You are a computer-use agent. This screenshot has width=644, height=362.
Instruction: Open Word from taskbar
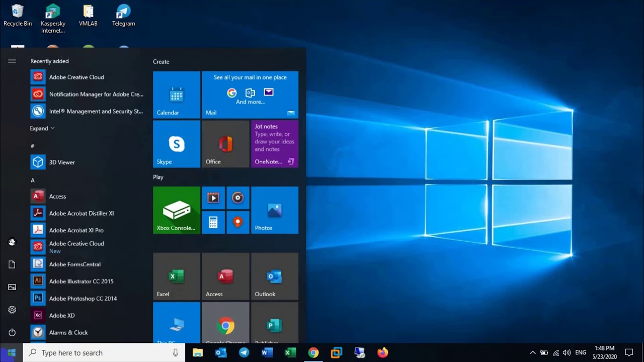point(267,352)
